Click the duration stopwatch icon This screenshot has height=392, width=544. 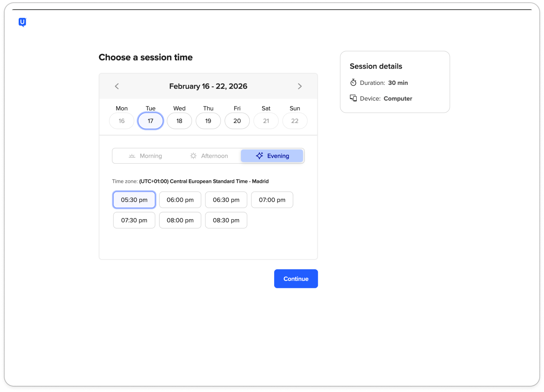(353, 83)
